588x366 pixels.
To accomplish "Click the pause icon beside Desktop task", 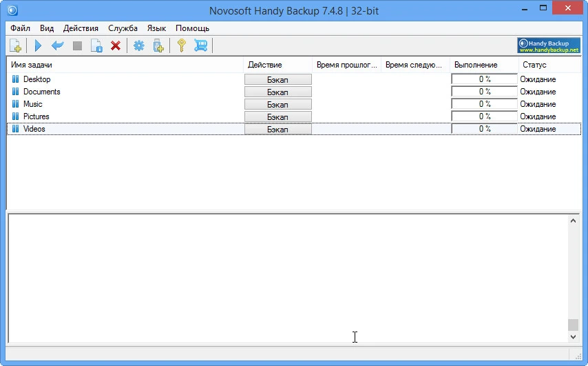I will point(15,79).
